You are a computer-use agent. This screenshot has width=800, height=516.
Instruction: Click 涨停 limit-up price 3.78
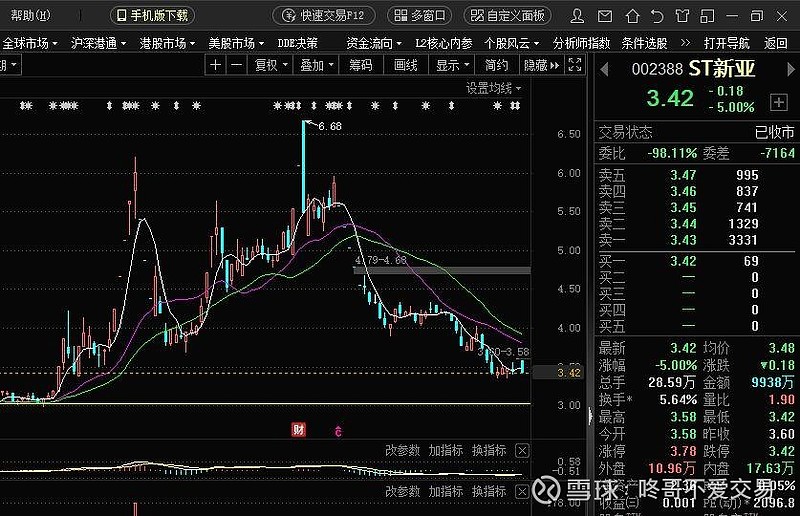pos(684,451)
